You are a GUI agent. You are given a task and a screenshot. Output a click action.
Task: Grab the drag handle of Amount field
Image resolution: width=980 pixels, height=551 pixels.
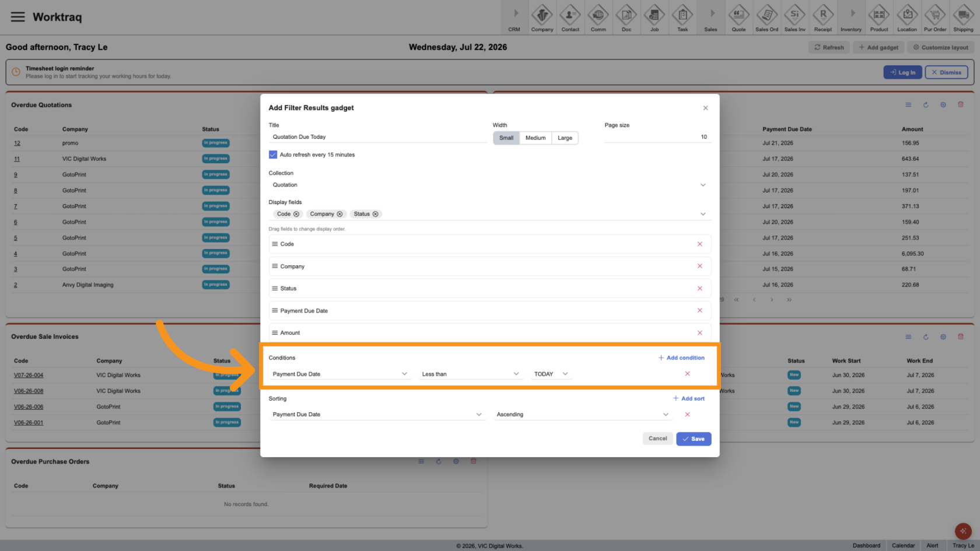tap(275, 333)
